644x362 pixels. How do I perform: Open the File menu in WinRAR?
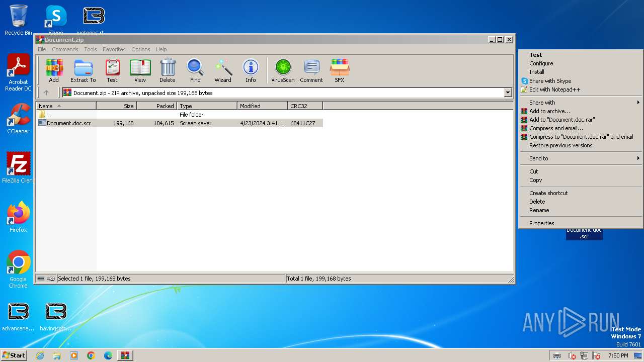click(42, 49)
